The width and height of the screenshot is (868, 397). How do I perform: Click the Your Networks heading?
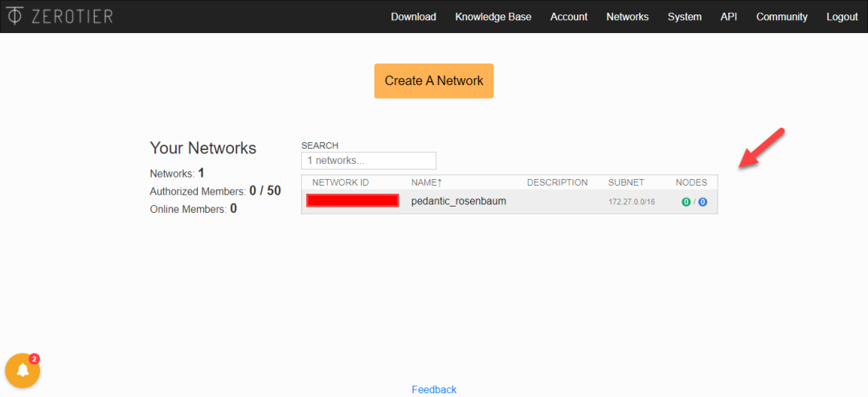tap(203, 148)
